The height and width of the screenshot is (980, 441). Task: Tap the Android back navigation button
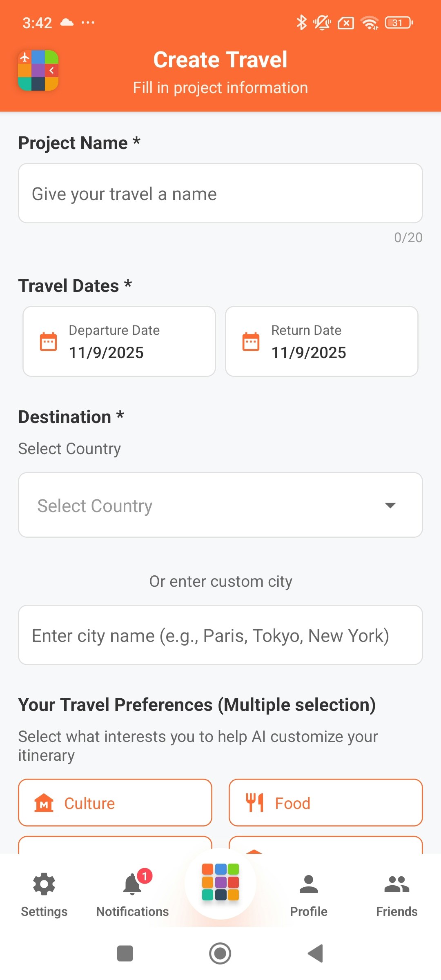coord(315,953)
